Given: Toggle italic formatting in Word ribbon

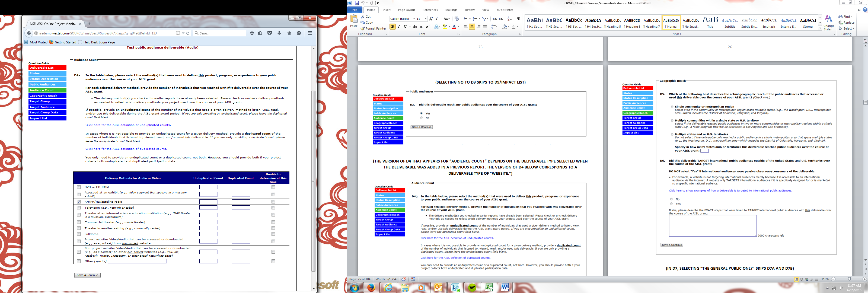Looking at the screenshot, I should point(399,27).
